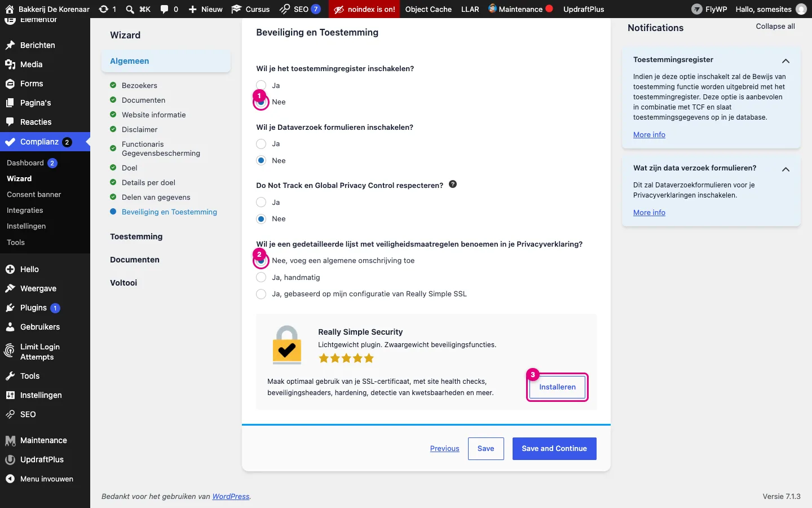Open the 'Delen van gegevens' wizard step
The width and height of the screenshot is (812, 508).
156,197
